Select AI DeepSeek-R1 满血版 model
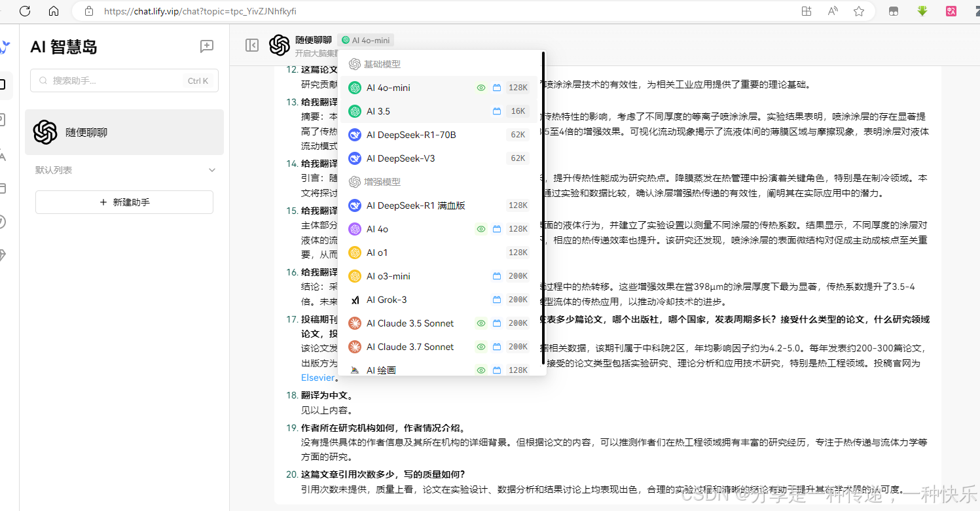This screenshot has height=511, width=980. [439, 205]
